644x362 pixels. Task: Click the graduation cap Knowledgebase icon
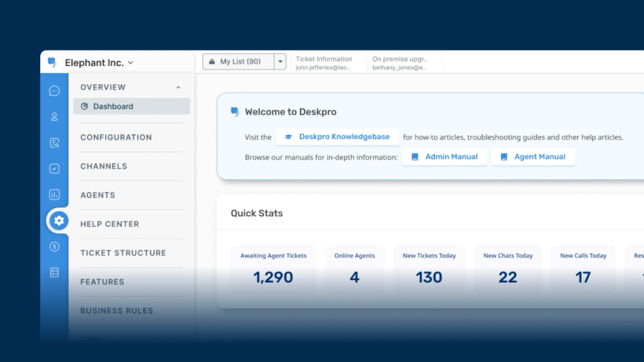(288, 137)
